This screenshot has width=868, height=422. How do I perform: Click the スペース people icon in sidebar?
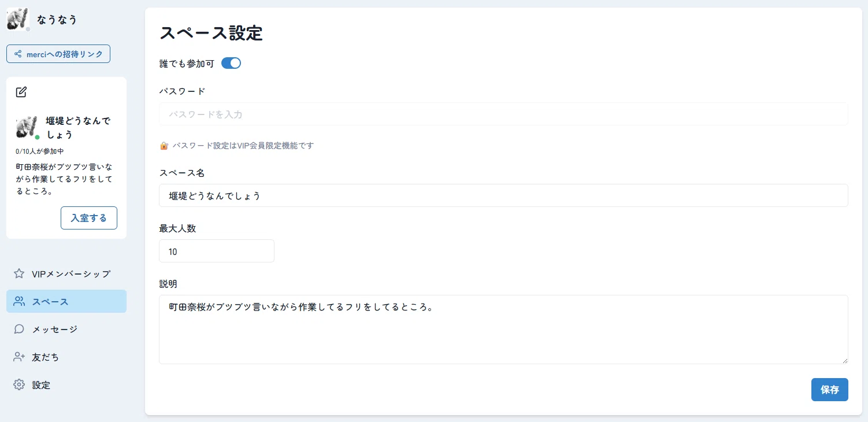(19, 301)
